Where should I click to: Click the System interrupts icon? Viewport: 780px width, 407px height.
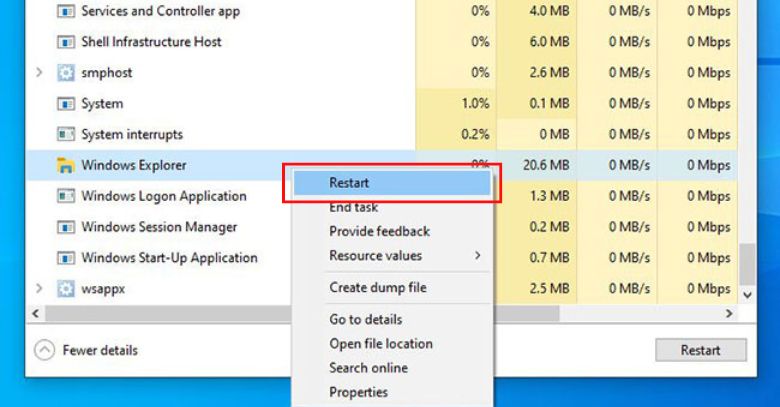(x=66, y=134)
